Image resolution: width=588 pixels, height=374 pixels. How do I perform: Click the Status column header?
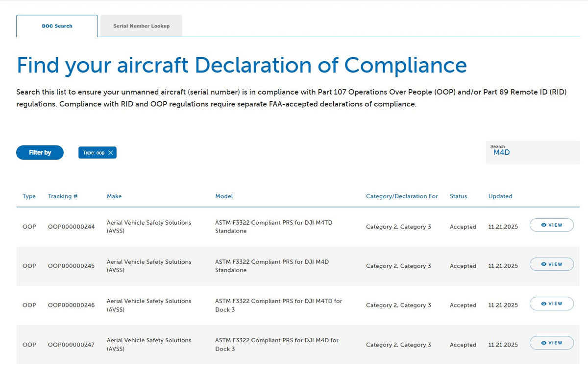tap(458, 196)
